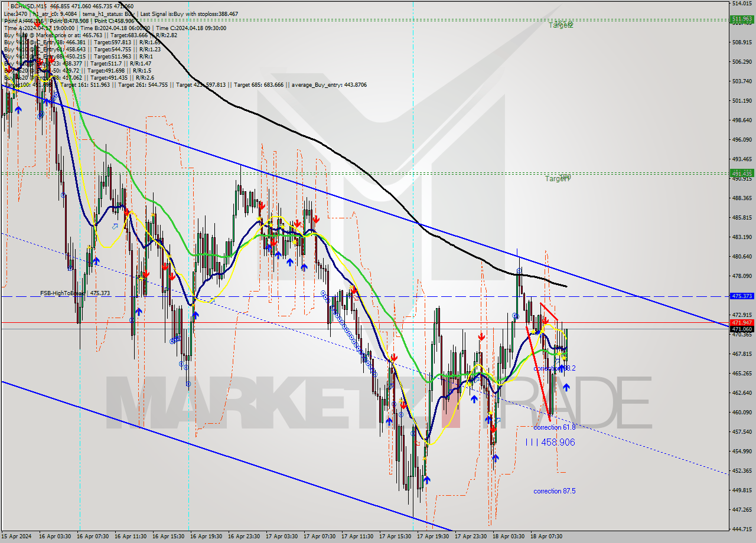Click the Target1 level label
Viewport: 756px width, 543px height.
(x=558, y=178)
